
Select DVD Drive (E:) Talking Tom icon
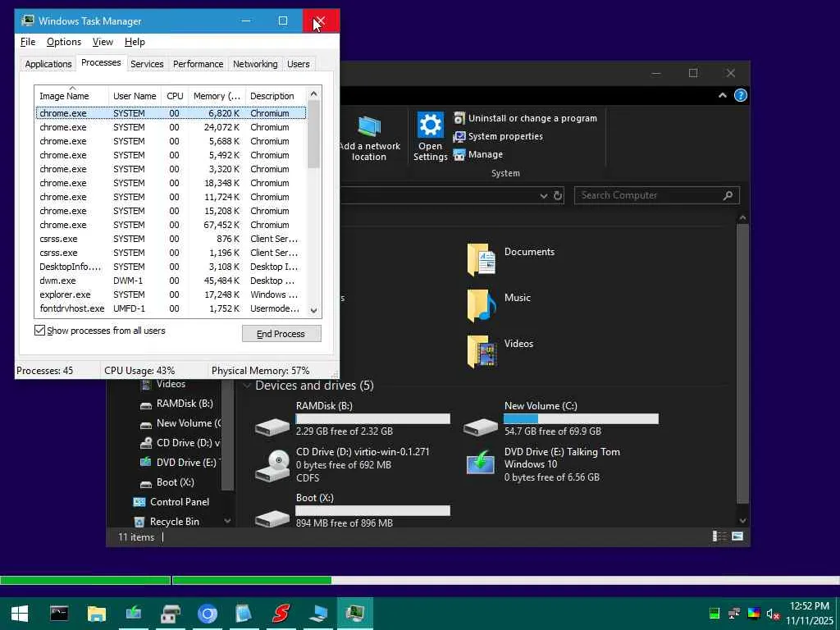pyautogui.click(x=481, y=462)
